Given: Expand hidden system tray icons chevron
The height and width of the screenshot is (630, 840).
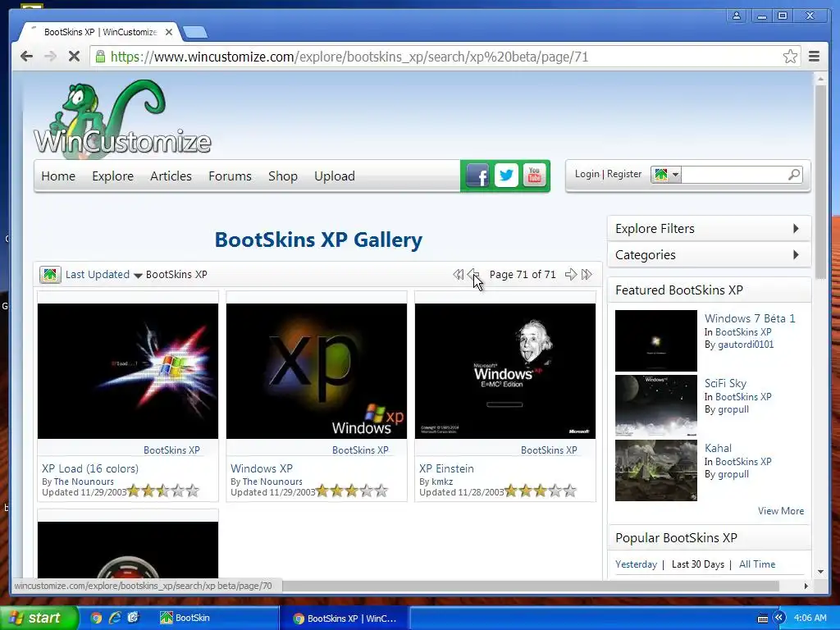Looking at the screenshot, I should point(778,618).
